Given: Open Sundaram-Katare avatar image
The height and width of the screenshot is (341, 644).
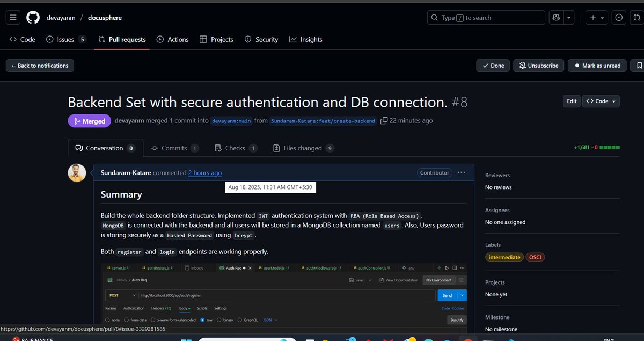Looking at the screenshot, I should click(77, 173).
